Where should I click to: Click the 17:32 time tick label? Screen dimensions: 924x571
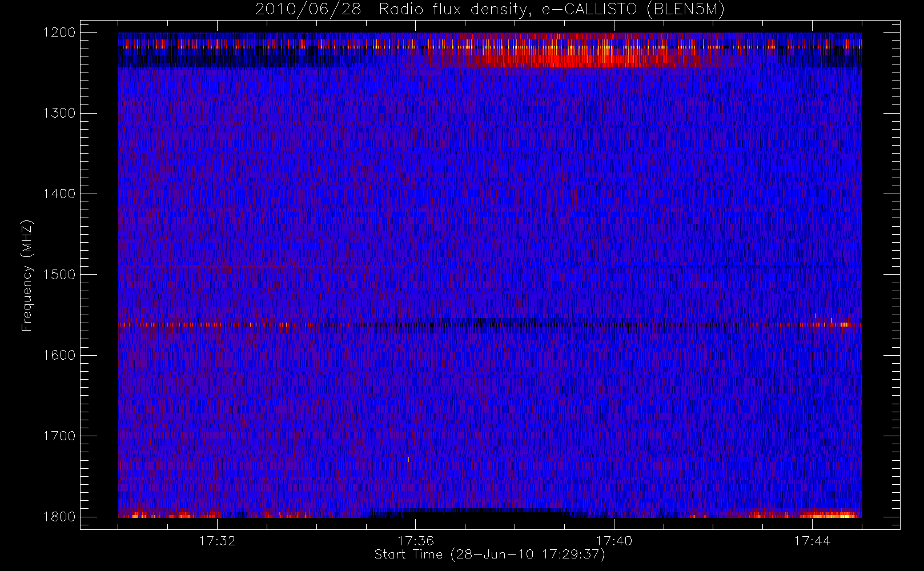217,541
